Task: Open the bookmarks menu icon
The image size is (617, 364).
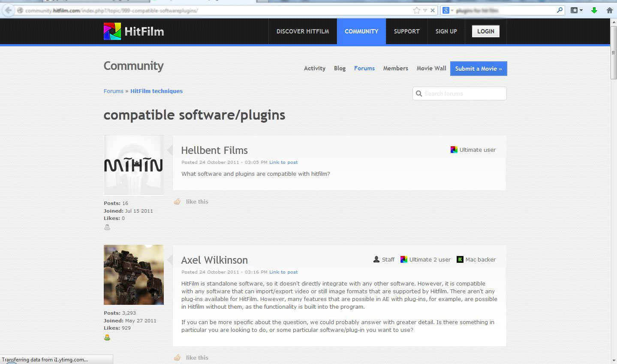Action: 576,10
